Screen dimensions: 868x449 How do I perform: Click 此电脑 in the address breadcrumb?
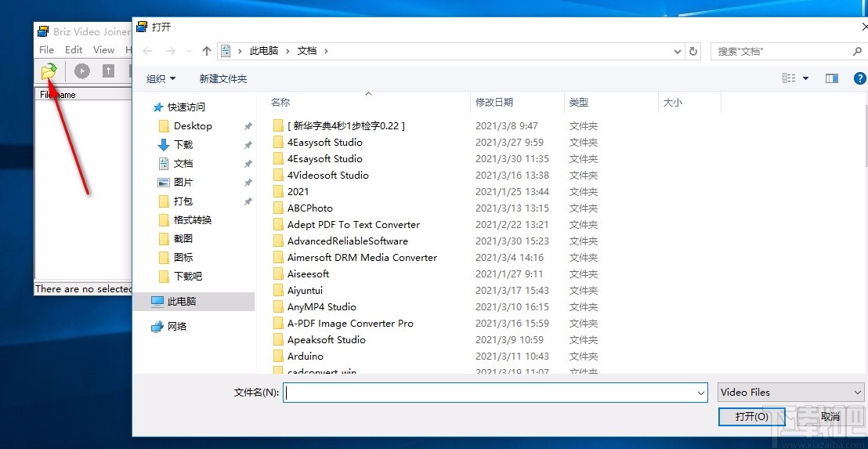coord(263,51)
